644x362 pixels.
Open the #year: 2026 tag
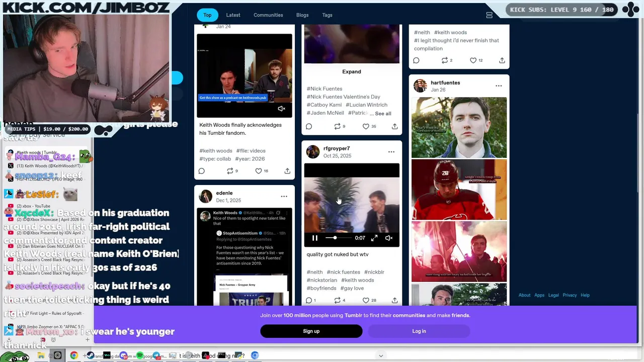pyautogui.click(x=250, y=159)
